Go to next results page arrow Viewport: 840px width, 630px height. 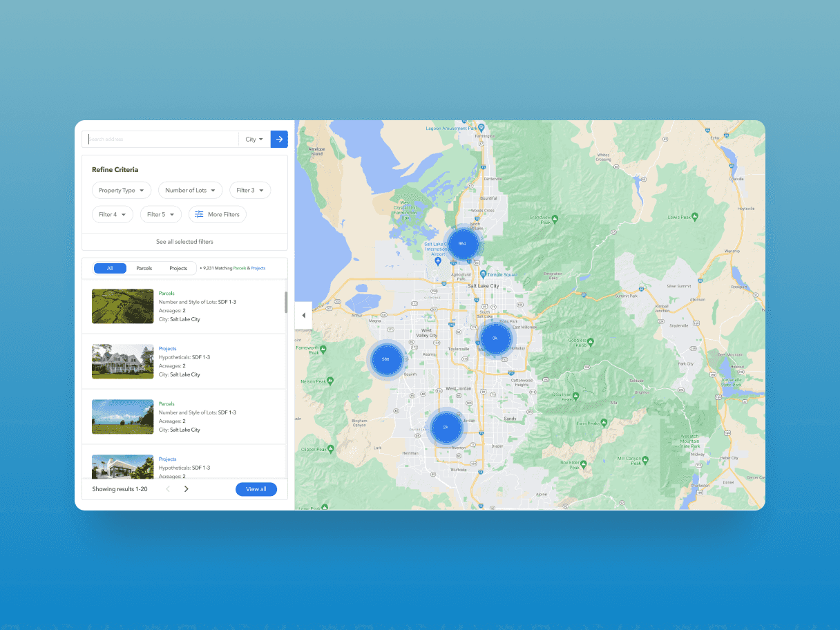[186, 489]
